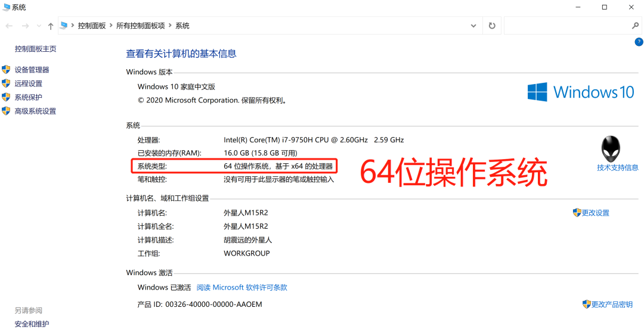This screenshot has height=333, width=644.
Task: Open help with the blue question icon
Action: click(x=639, y=42)
